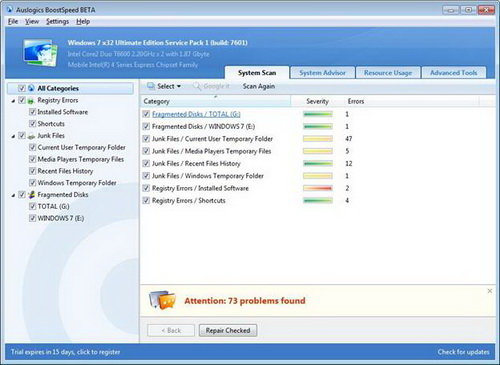The image size is (500, 365).
Task: Click the computer monitor system image
Action: 40,53
